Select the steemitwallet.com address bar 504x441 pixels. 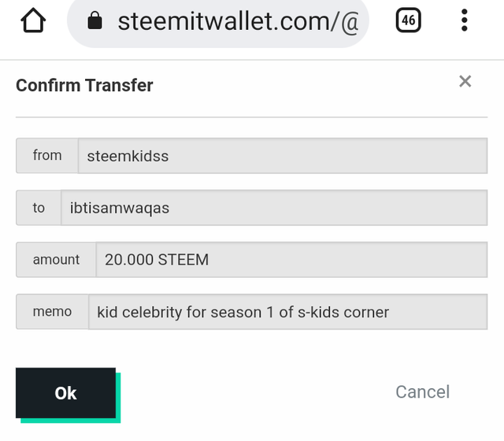click(x=217, y=22)
